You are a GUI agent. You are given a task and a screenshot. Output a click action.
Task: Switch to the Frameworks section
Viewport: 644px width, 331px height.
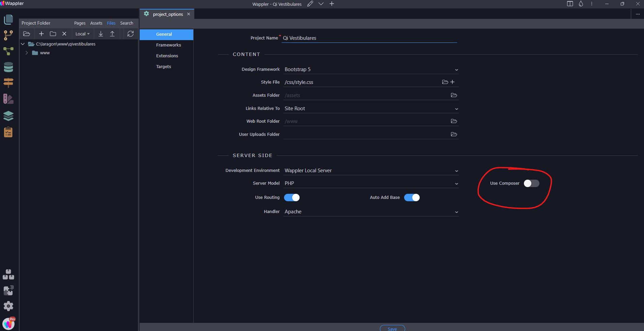pyautogui.click(x=168, y=45)
